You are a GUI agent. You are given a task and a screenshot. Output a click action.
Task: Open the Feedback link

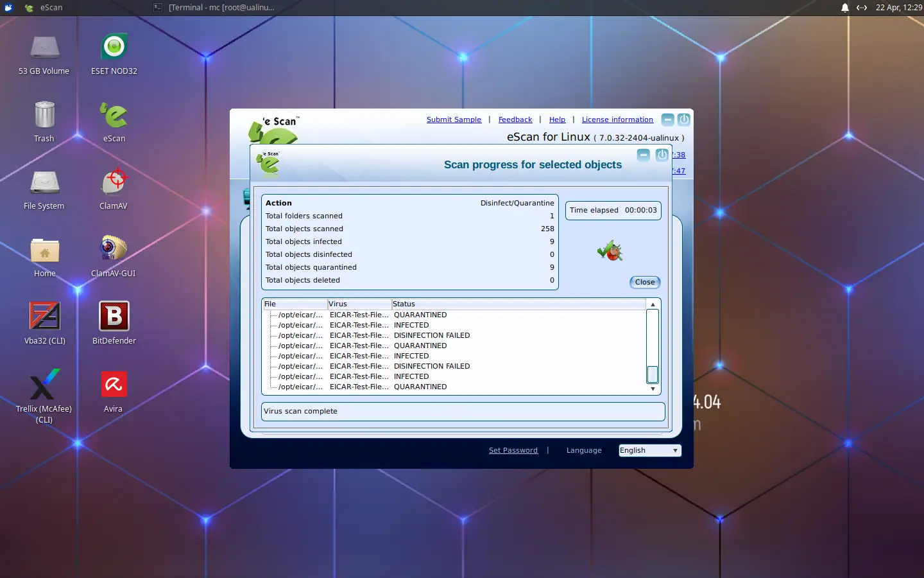click(x=515, y=119)
